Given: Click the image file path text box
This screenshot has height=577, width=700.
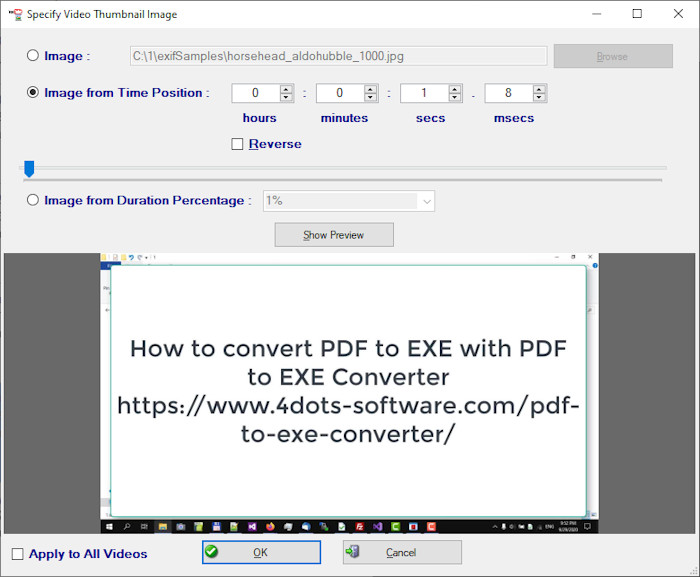Looking at the screenshot, I should coord(338,56).
